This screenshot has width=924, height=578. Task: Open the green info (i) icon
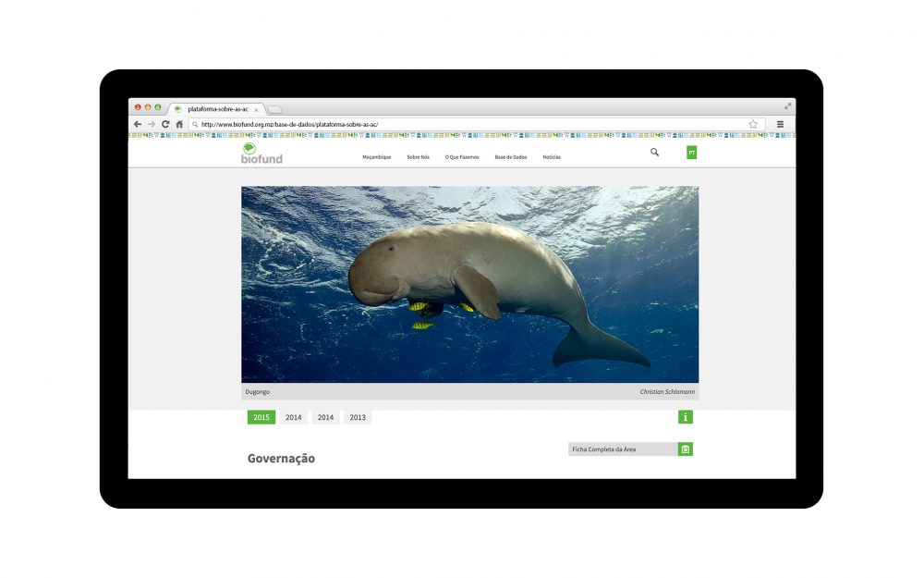tap(685, 417)
